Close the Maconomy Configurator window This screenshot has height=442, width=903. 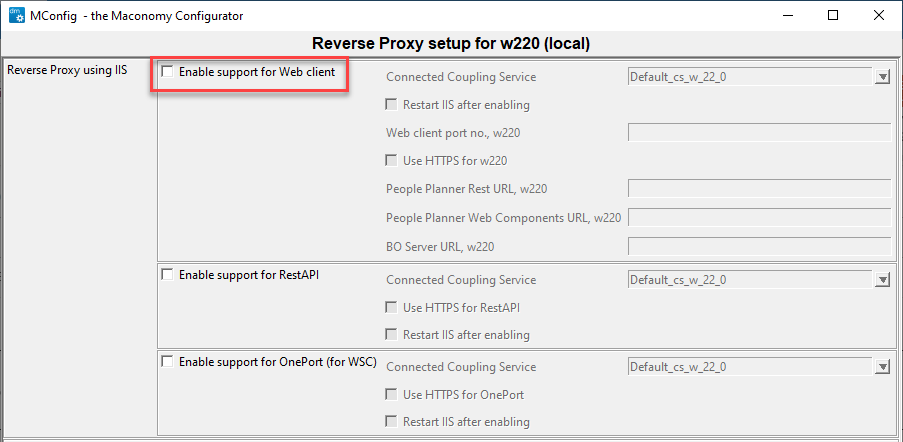878,15
